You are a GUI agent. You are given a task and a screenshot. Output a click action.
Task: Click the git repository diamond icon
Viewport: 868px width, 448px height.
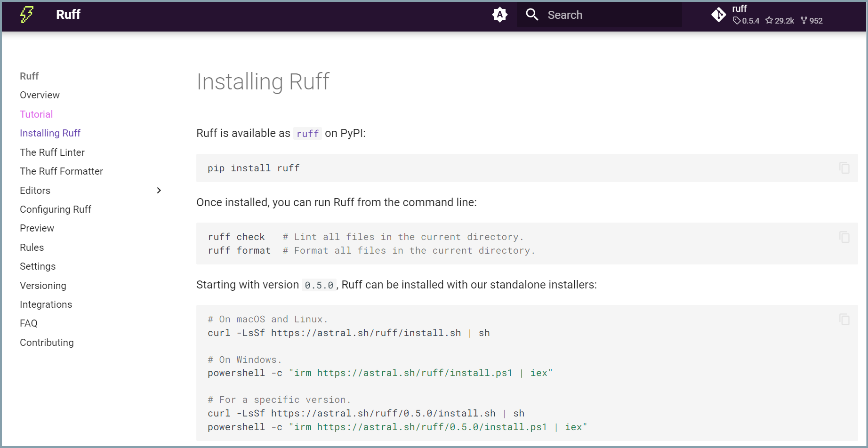719,15
